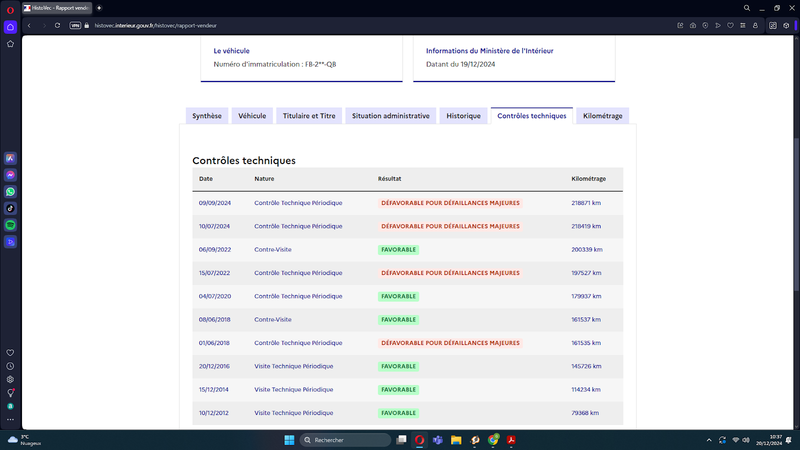Image resolution: width=800 pixels, height=450 pixels.
Task: Open the sidebar player icon below Spotify
Action: tap(10, 242)
